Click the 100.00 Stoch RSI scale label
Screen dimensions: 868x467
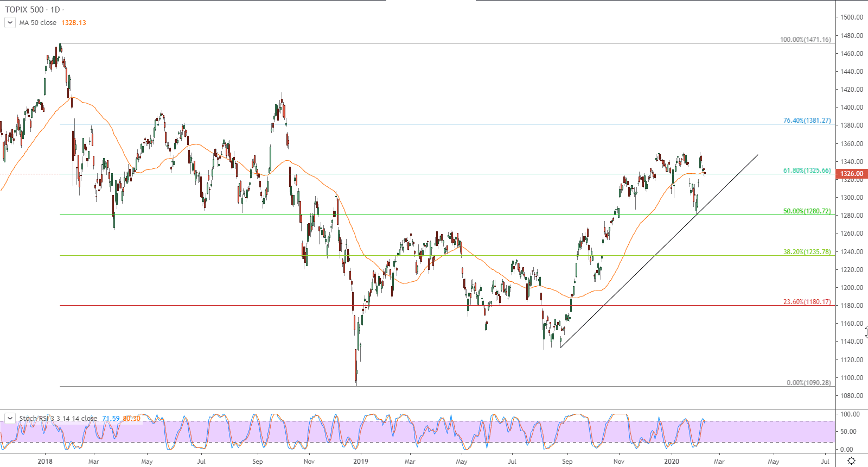[x=850, y=414]
